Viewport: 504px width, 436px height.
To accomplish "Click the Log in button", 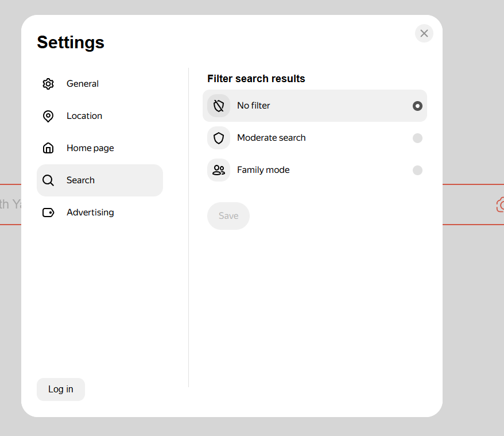I will point(61,389).
